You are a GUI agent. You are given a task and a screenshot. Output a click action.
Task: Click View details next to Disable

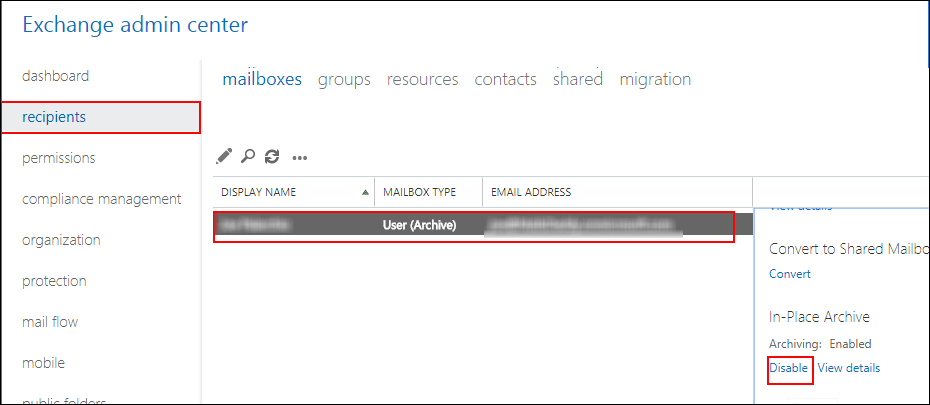849,368
